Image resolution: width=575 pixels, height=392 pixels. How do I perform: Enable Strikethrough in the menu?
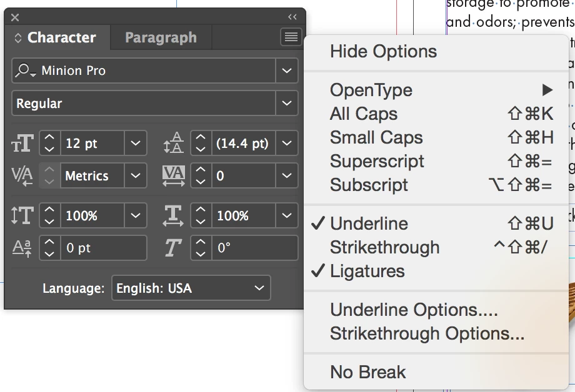click(436, 247)
